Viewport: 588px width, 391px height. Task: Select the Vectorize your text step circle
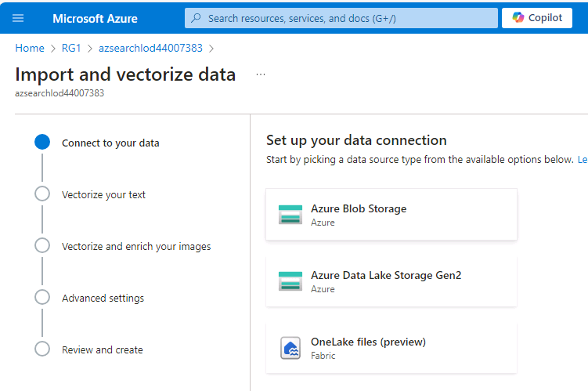point(42,194)
